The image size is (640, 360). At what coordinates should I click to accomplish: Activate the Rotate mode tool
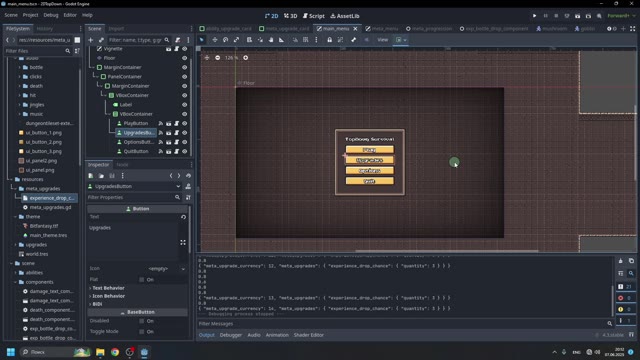226,40
